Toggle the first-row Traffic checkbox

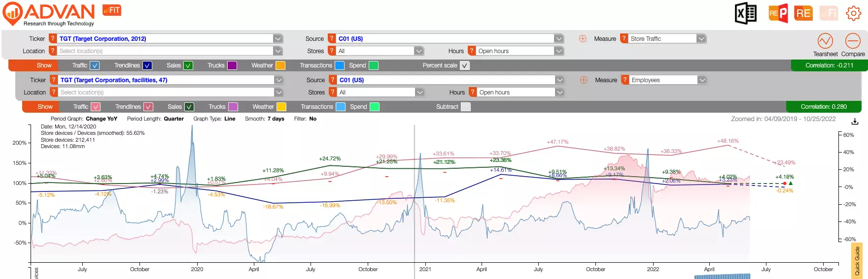click(x=95, y=65)
